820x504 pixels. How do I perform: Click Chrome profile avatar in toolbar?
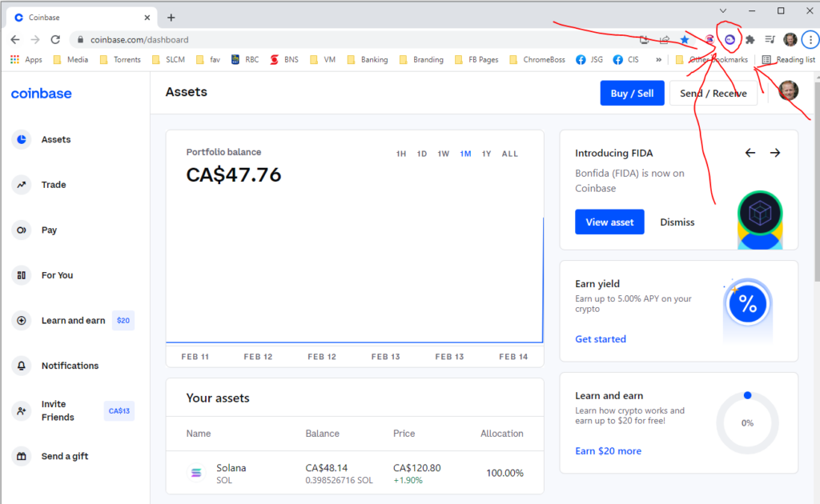click(x=790, y=40)
